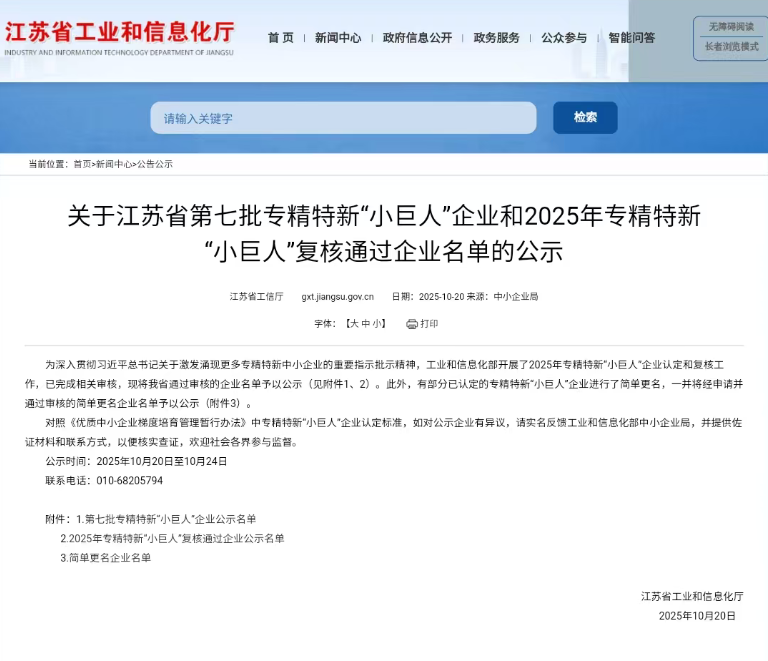Open attachment 1 第七批专精特新小巨人企业公示名单
This screenshot has height=661, width=768.
(166, 519)
